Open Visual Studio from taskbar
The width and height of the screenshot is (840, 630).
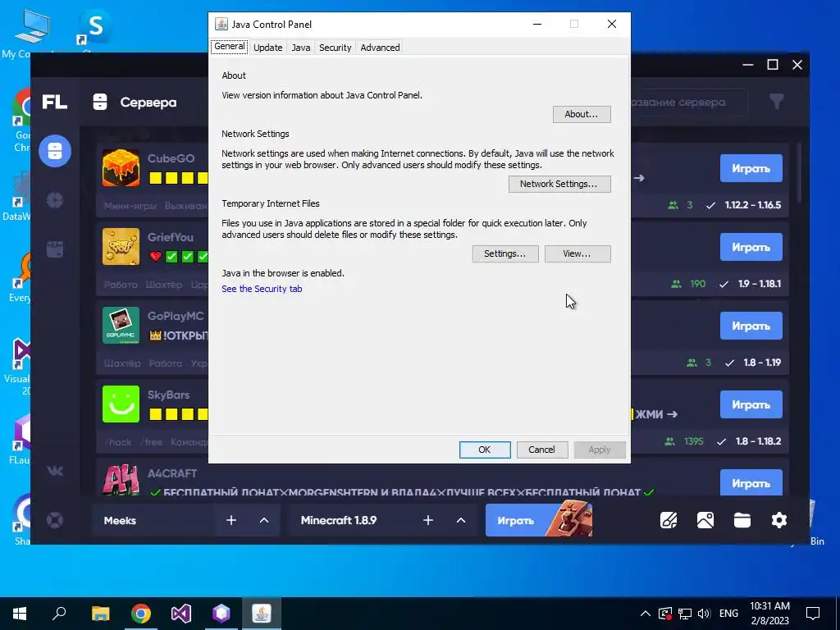coord(181,614)
